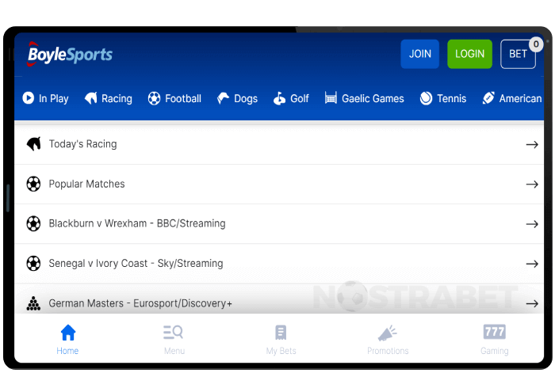Open Promotions label in bottom bar
Viewport: 555px width, 392px height.
point(388,351)
